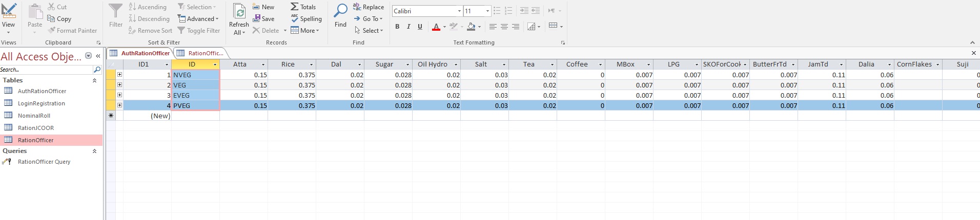Open the Atta column dropdown arrow
The height and width of the screenshot is (220, 980).
(263, 64)
